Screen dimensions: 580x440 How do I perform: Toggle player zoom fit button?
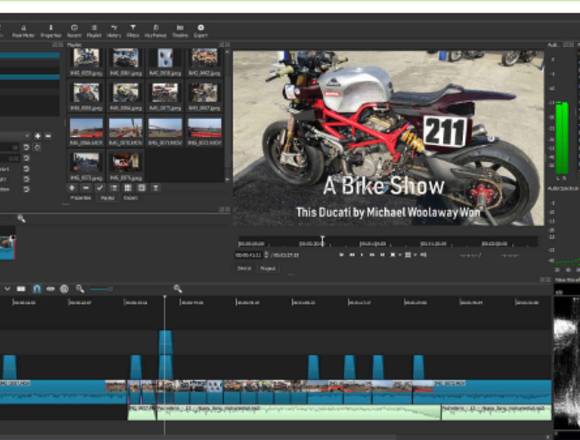tap(393, 254)
